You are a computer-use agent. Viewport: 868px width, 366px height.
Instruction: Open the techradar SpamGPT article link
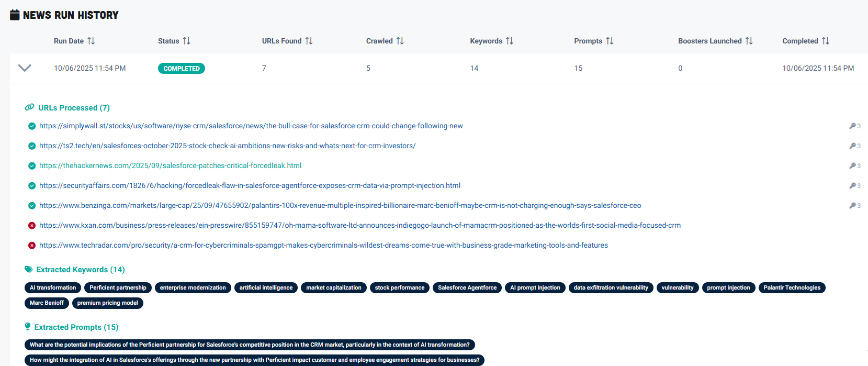click(323, 245)
